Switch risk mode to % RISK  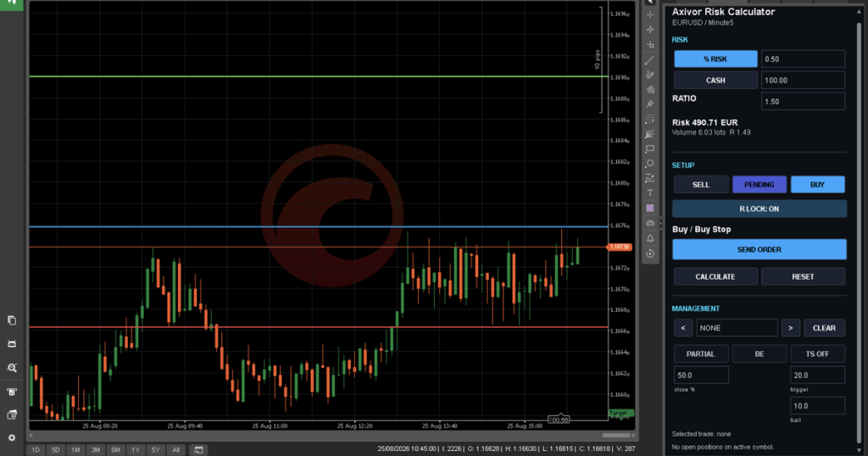click(x=715, y=58)
